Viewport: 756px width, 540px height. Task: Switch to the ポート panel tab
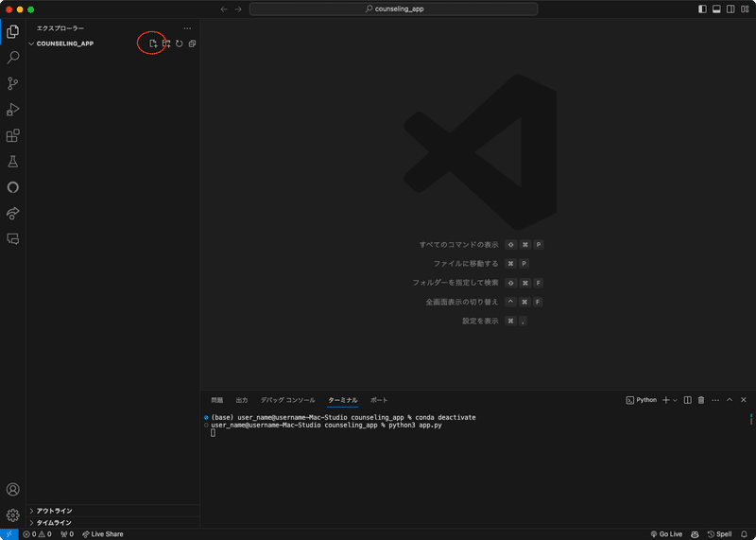[379, 400]
